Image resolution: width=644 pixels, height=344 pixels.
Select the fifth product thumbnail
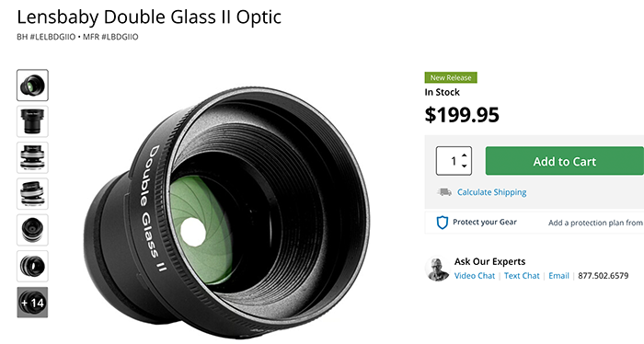[x=32, y=230]
